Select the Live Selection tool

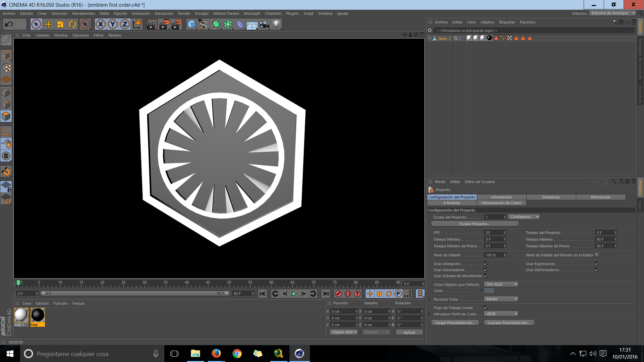tap(36, 24)
